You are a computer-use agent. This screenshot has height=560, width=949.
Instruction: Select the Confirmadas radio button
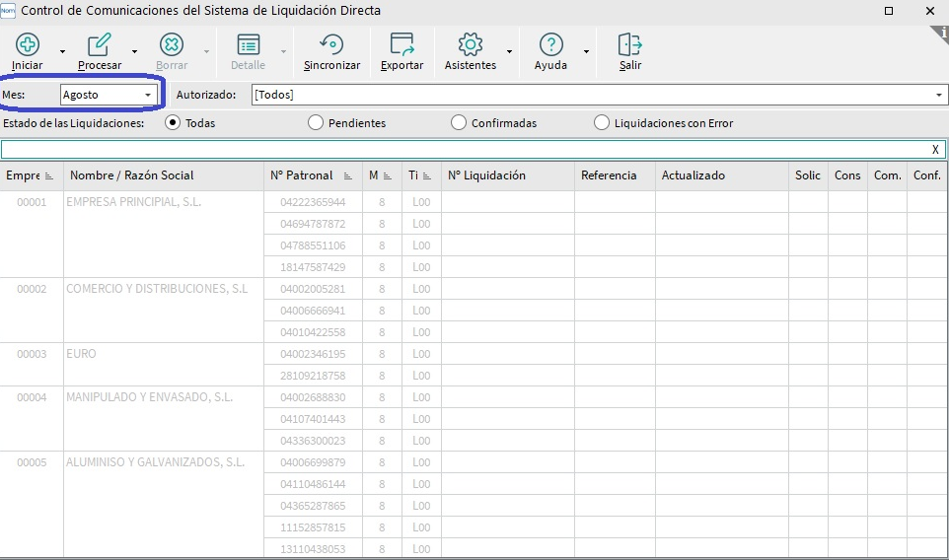coord(458,123)
